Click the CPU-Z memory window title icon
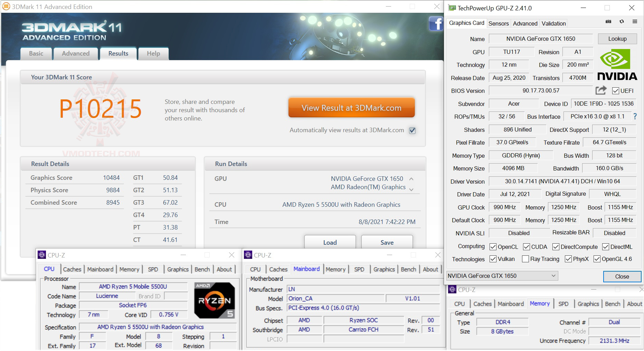Screen dimensions: 644x351 [452, 290]
